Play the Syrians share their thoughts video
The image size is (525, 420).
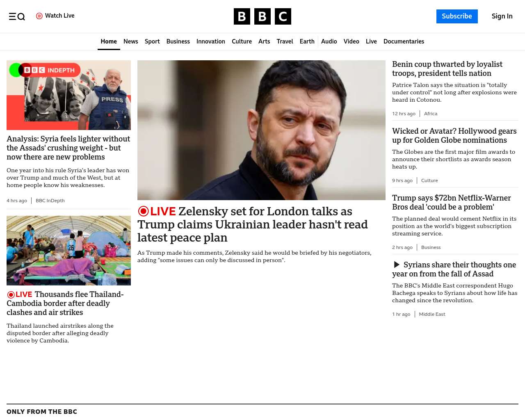tap(397, 265)
